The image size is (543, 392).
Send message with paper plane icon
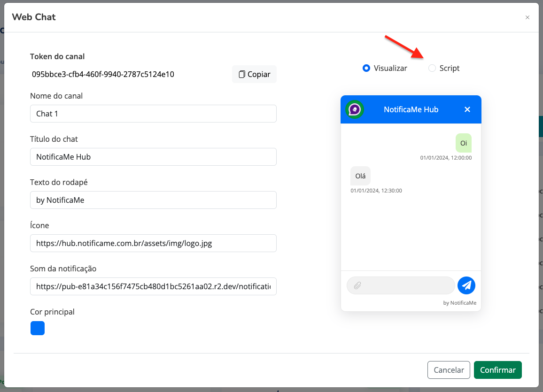[x=466, y=285]
